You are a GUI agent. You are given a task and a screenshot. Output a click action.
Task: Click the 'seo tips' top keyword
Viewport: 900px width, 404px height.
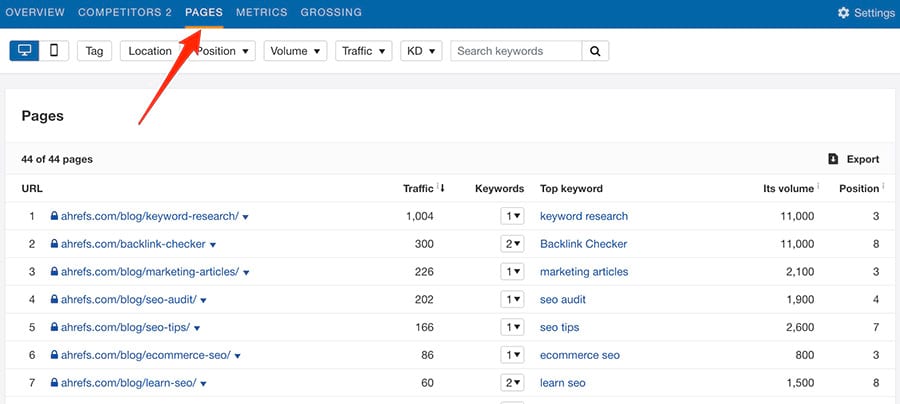[x=560, y=327]
